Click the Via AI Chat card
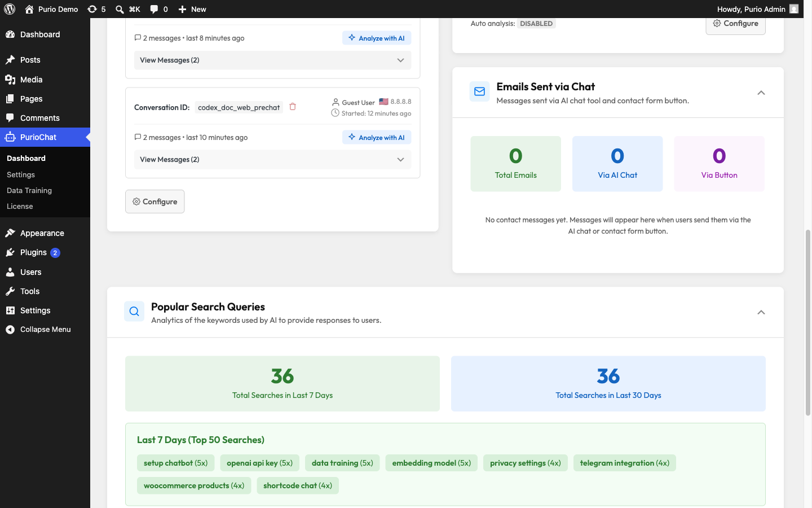 (617, 164)
